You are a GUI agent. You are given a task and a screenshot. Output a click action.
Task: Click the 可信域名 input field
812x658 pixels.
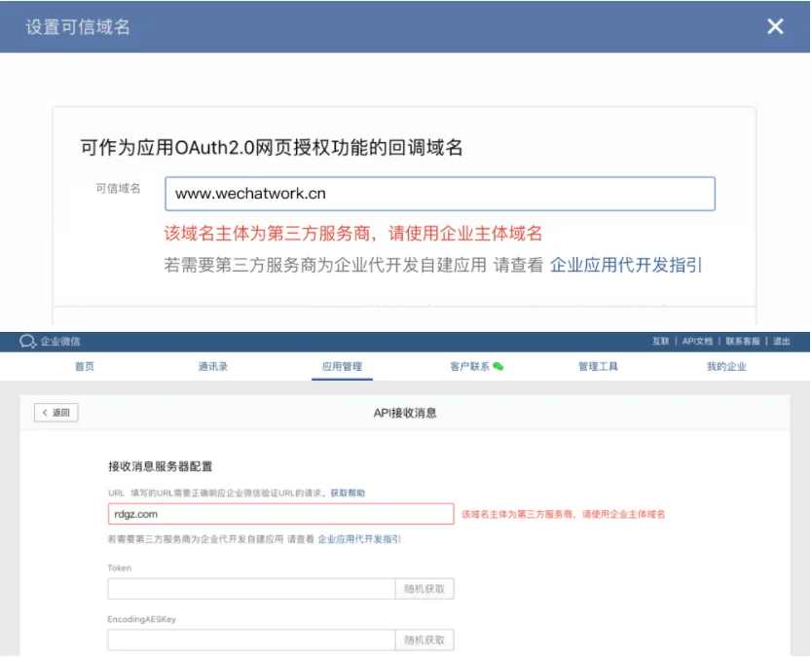pos(440,194)
